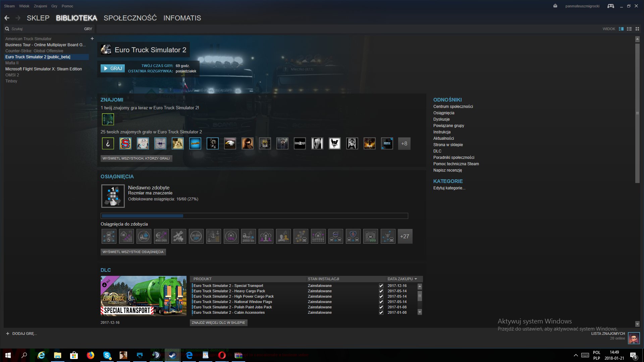The image size is (644, 362).
Task: Open the Windows Start menu
Action: click(8, 355)
